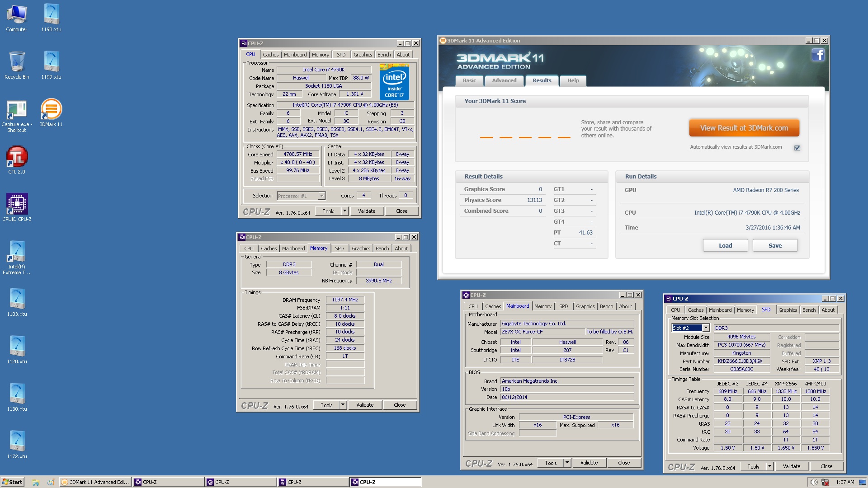Click the 3DMark 11 window title icon
The image size is (868, 488).
443,41
